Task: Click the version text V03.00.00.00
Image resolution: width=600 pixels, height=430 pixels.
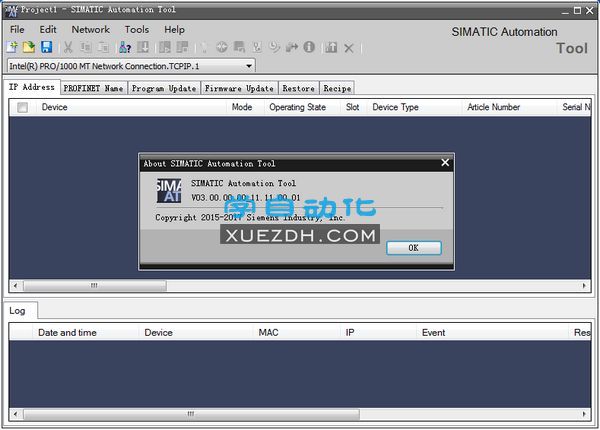Action: tap(246, 198)
